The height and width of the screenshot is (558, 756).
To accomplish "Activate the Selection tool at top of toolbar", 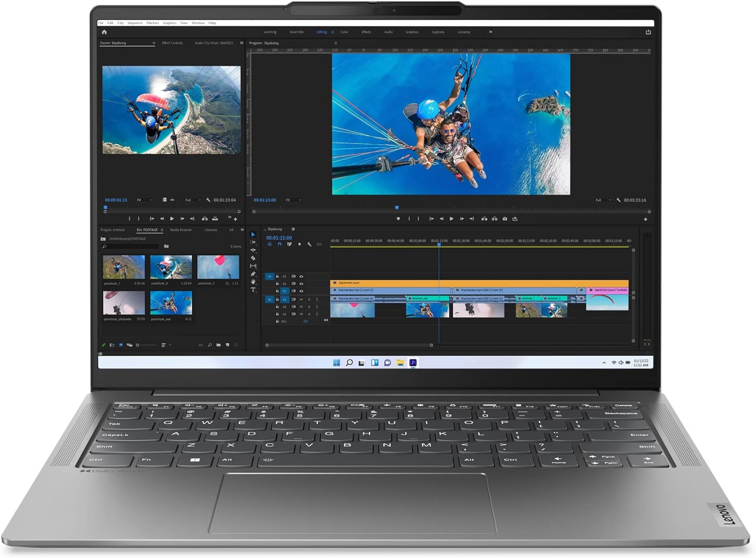I will 253,234.
